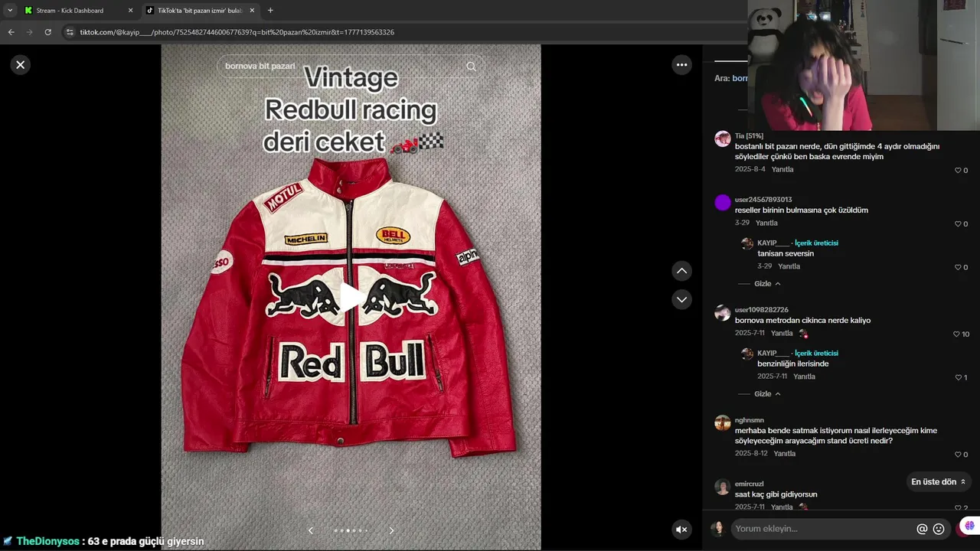The height and width of the screenshot is (551, 980).
Task: Click the creator icon beside user1098282726's Yanıtla
Action: [x=803, y=334]
